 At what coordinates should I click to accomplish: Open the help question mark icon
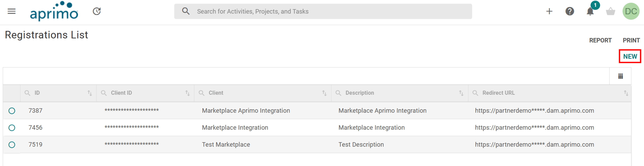570,11
